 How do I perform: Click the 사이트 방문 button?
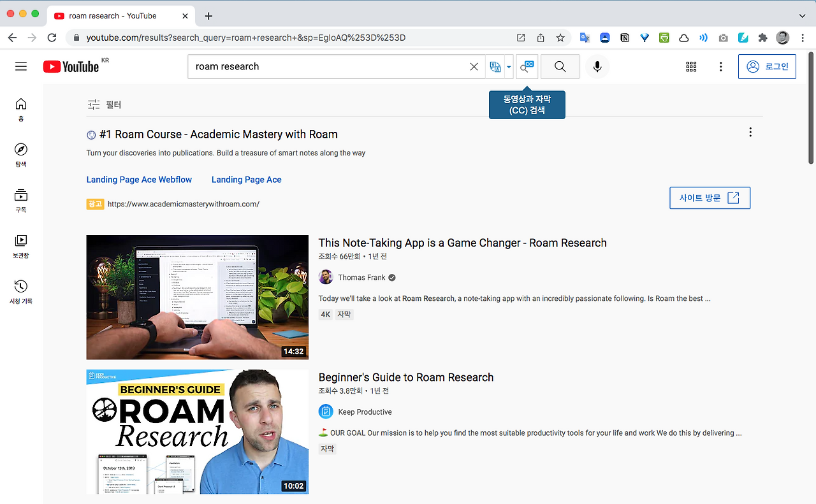tap(710, 198)
